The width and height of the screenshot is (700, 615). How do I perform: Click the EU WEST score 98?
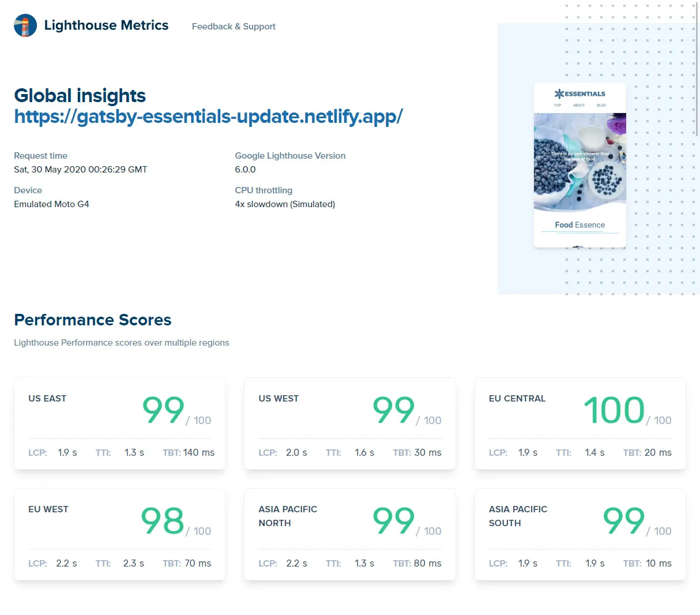tap(163, 520)
